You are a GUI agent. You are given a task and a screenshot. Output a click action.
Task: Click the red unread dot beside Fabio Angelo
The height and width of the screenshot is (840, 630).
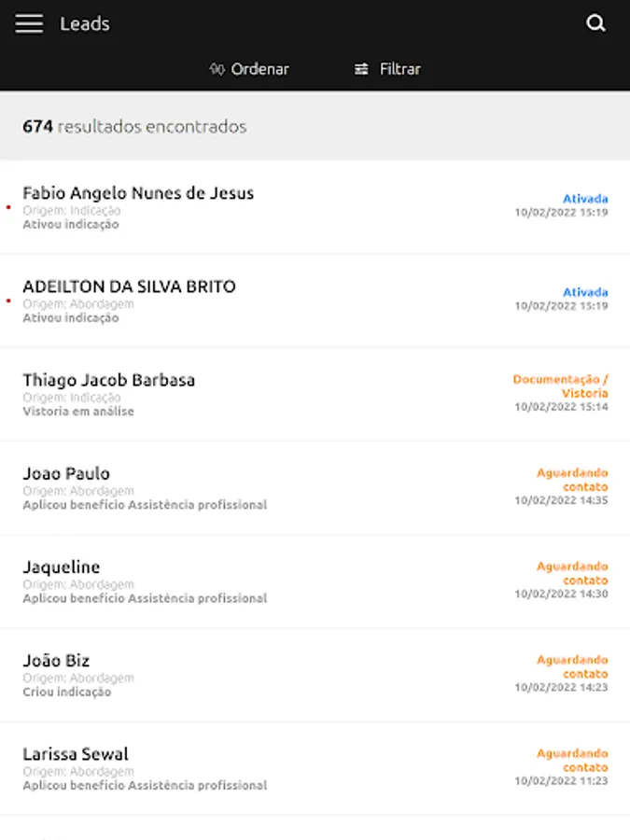click(x=8, y=207)
